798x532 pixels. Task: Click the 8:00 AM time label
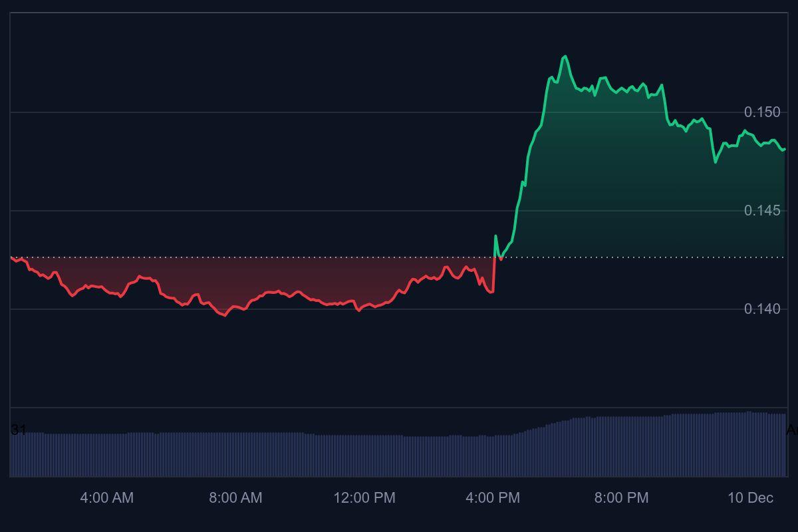coord(236,497)
